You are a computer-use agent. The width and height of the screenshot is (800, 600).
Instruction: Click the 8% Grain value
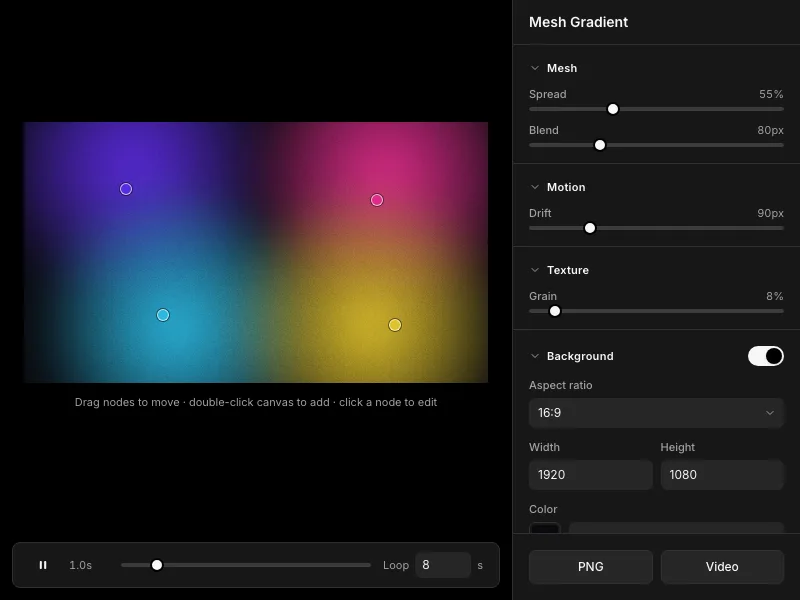point(774,296)
